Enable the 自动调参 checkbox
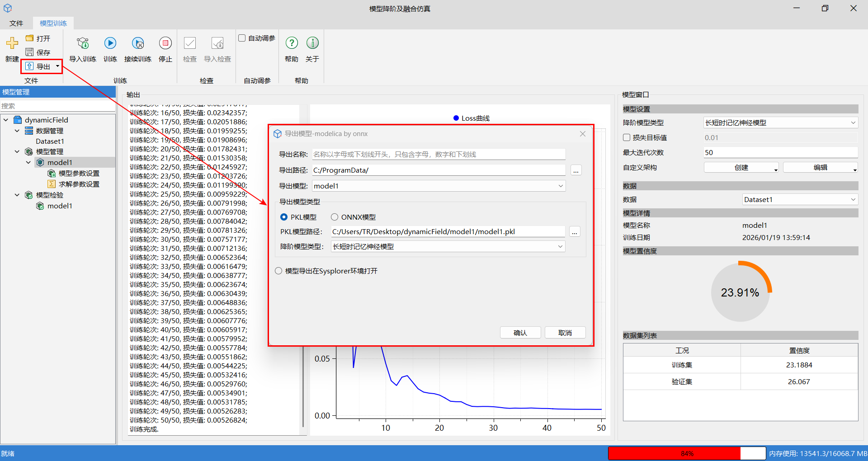Screen dimensions: 868x461 (x=242, y=38)
